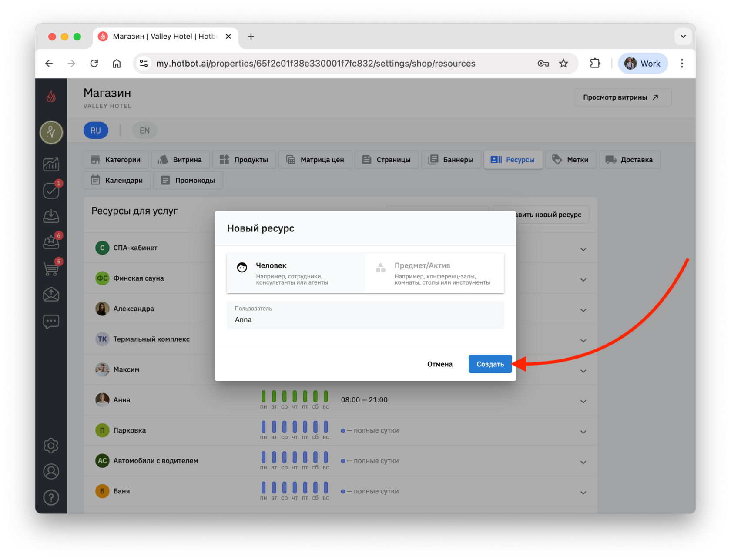Expand the Термальный комплекс resource row

(583, 341)
